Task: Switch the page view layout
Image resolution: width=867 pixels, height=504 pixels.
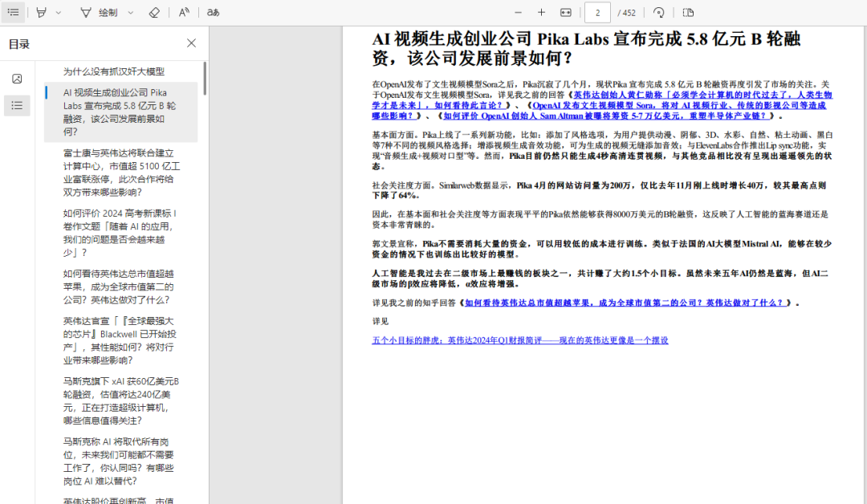Action: pyautogui.click(x=688, y=12)
